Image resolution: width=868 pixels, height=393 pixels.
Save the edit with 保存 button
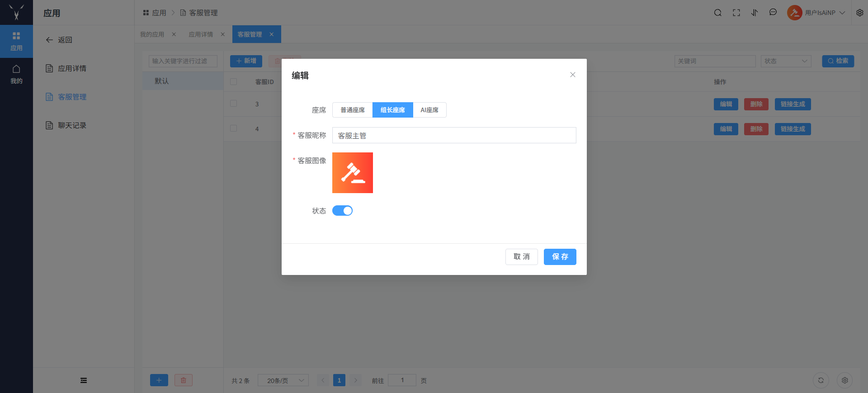point(560,257)
